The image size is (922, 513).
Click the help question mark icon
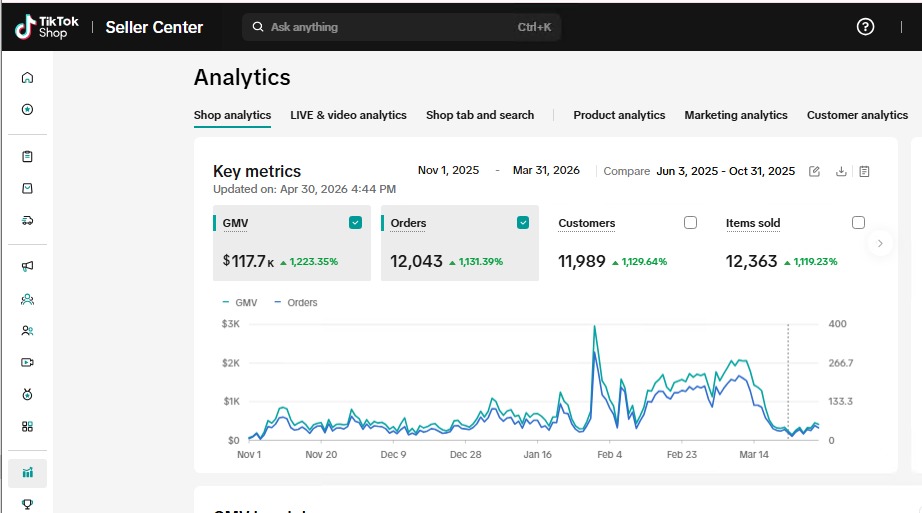(x=865, y=26)
